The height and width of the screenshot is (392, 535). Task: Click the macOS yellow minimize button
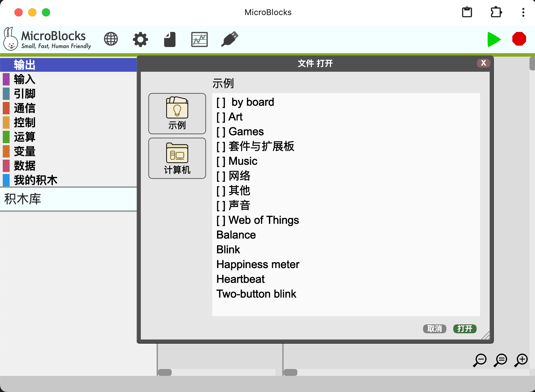(32, 12)
